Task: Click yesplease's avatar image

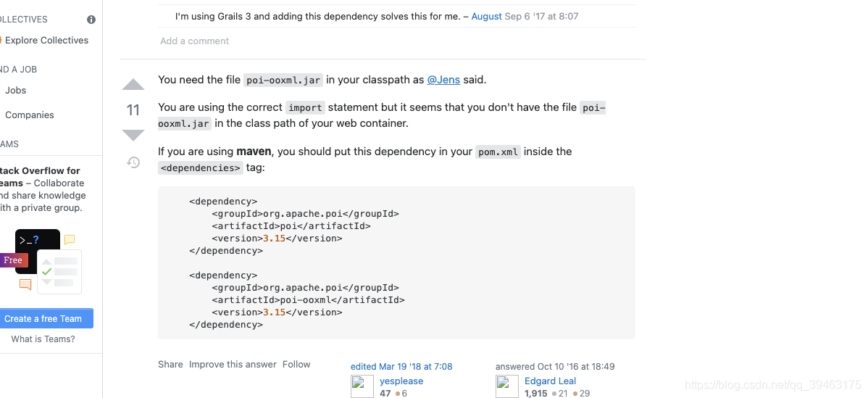Action: 362,386
